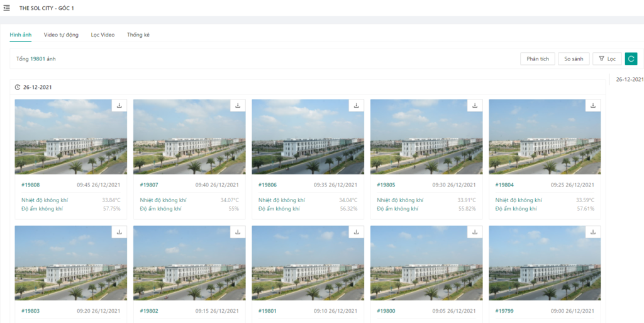Click the 33.59°C temperature value
The width and height of the screenshot is (644, 323).
point(586,200)
